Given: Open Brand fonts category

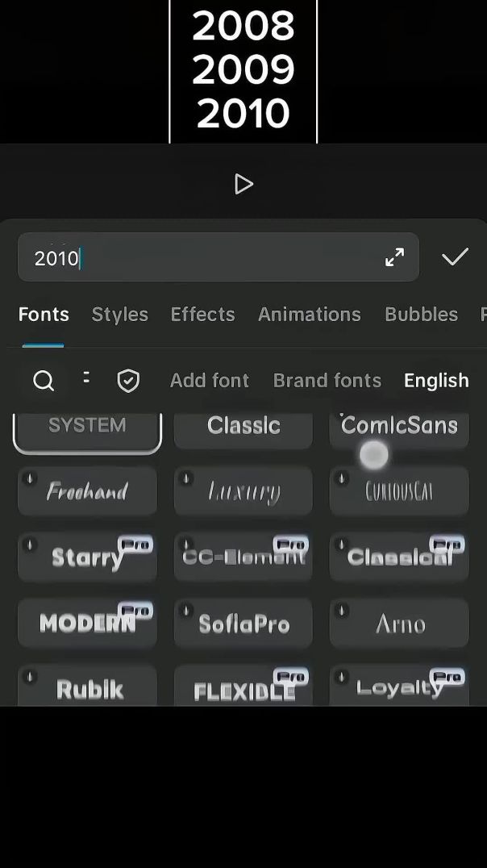Looking at the screenshot, I should 327,381.
